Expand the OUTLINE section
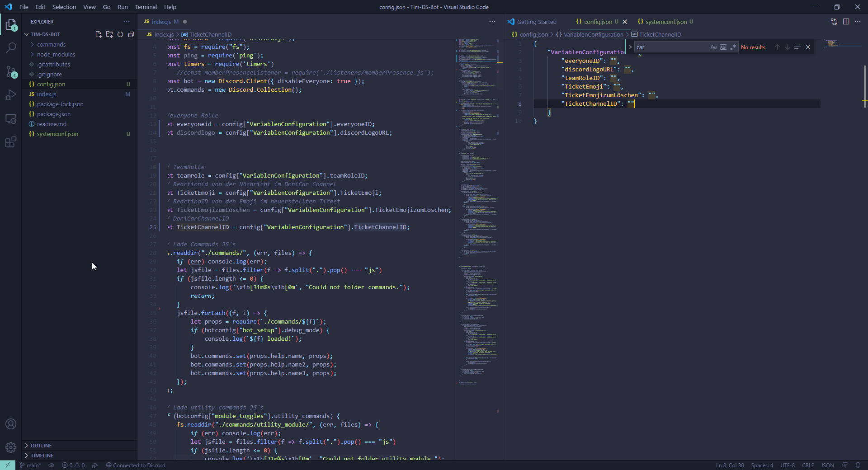 (x=41, y=446)
